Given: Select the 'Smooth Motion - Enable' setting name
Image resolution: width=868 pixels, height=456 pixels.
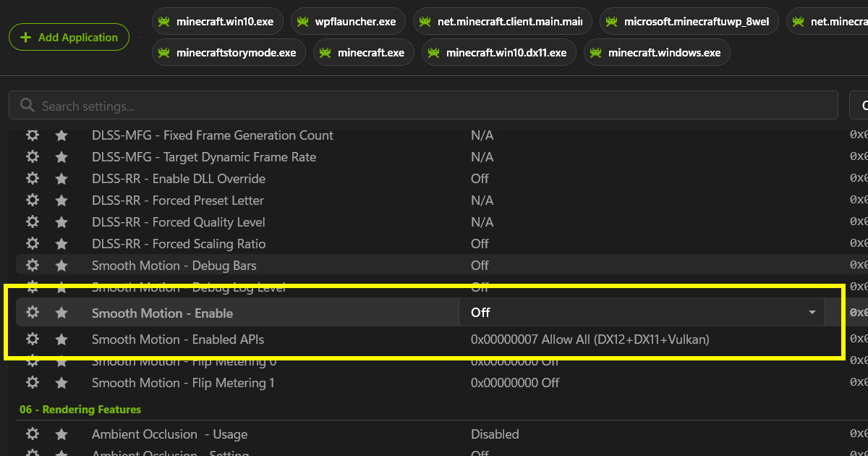Looking at the screenshot, I should click(x=163, y=313).
